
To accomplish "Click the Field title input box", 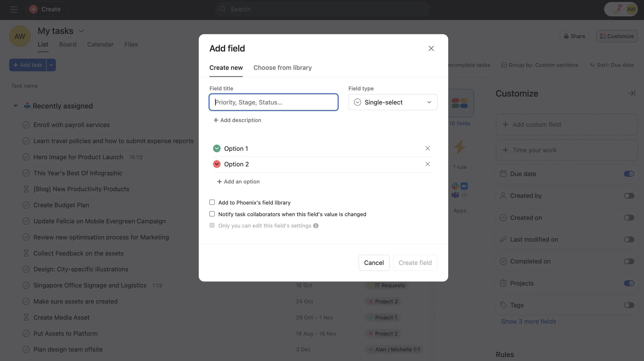I will [x=273, y=102].
